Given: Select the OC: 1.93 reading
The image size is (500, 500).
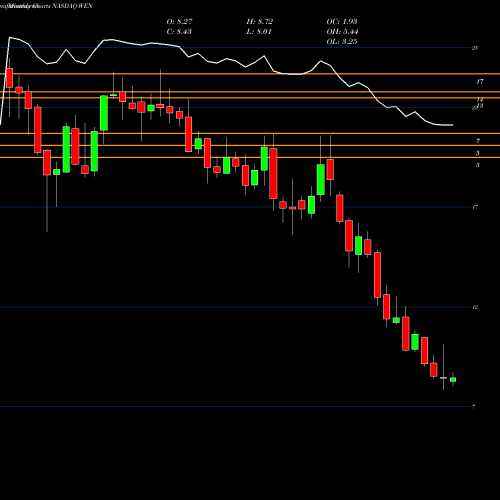Looking at the screenshot, I should (x=342, y=22).
